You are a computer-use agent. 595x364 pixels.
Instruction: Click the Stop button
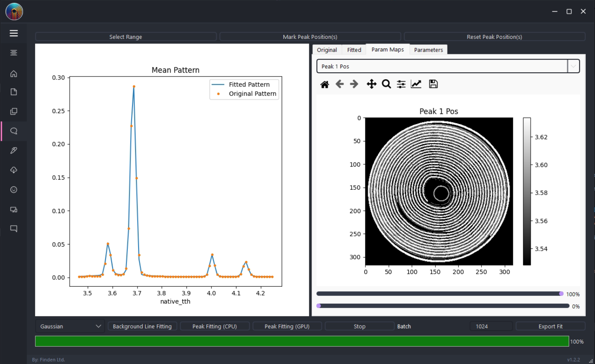click(359, 326)
